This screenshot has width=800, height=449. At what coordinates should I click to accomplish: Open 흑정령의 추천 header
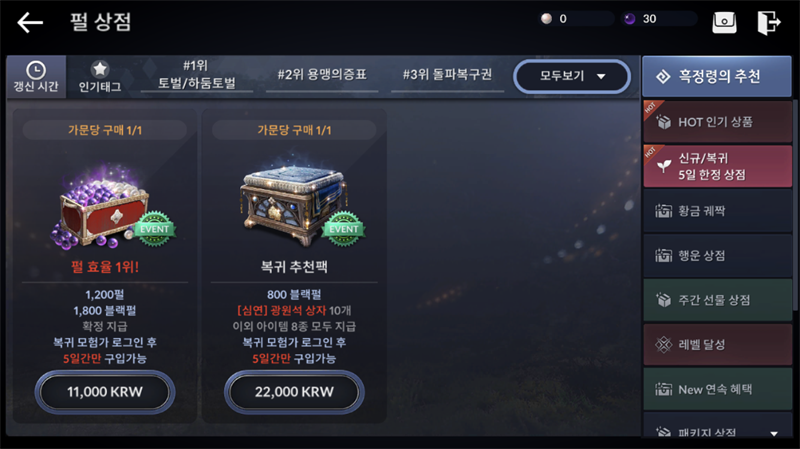pyautogui.click(x=717, y=77)
